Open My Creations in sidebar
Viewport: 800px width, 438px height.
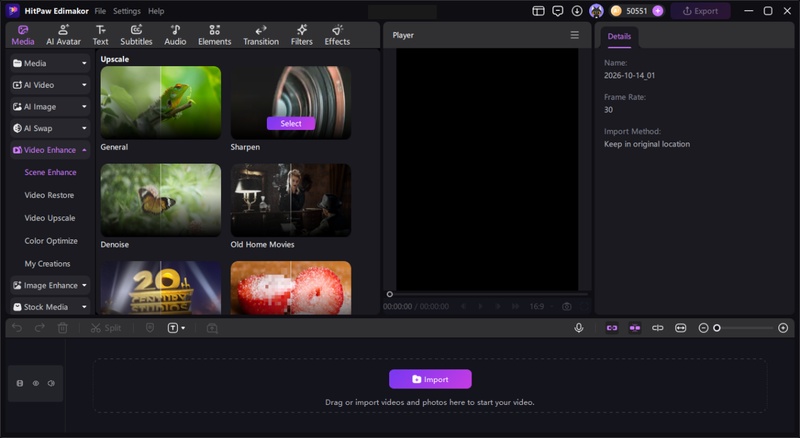pyautogui.click(x=47, y=264)
